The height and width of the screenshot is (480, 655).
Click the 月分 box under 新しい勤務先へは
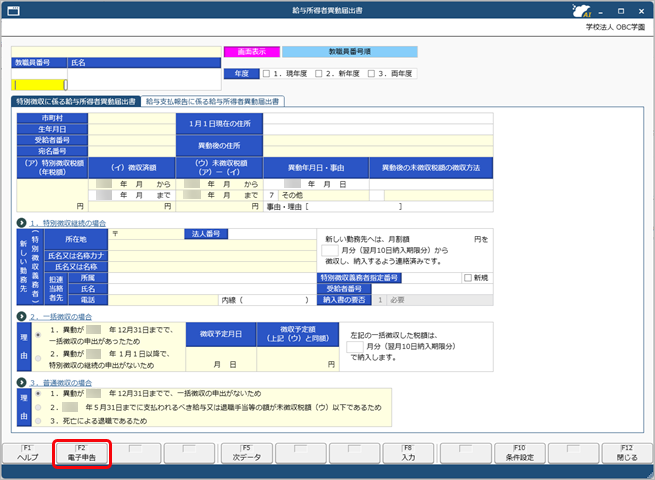pyautogui.click(x=330, y=250)
